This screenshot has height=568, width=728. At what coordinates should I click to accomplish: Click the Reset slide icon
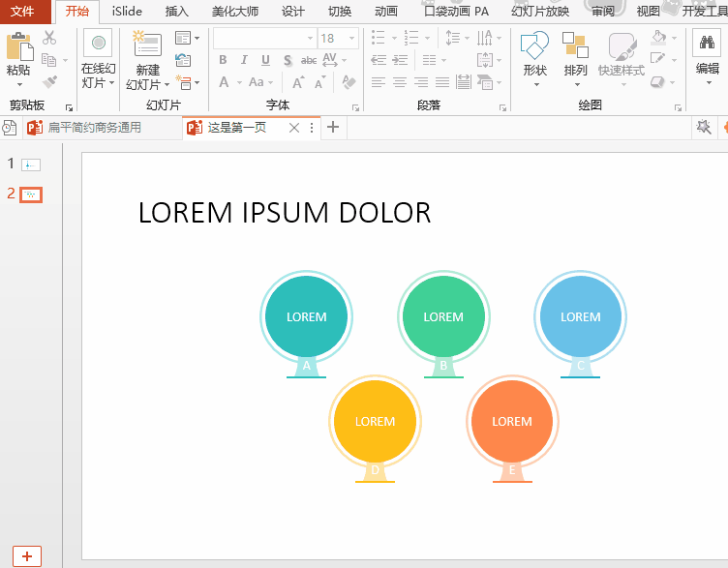coord(183,60)
